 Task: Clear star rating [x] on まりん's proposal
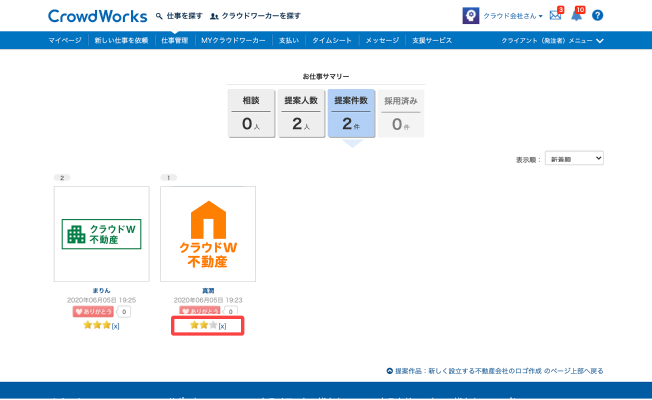(x=116, y=325)
